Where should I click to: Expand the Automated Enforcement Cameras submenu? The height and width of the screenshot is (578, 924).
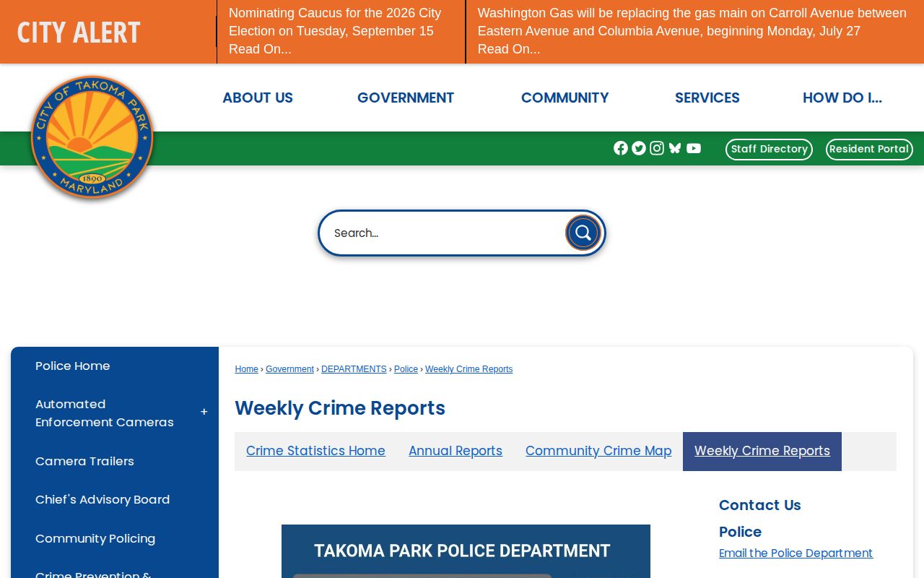204,413
